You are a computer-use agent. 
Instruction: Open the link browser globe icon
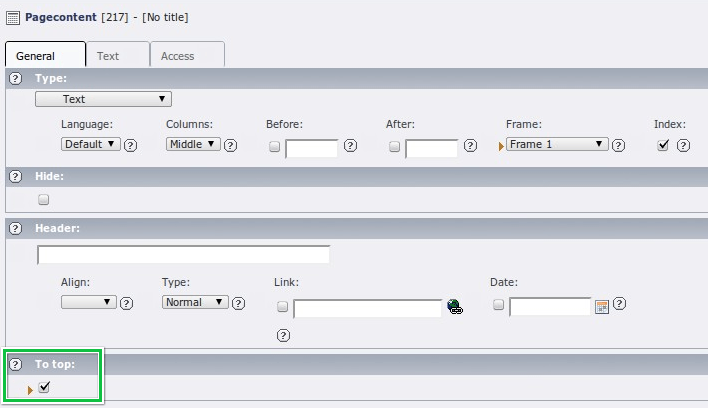point(455,307)
